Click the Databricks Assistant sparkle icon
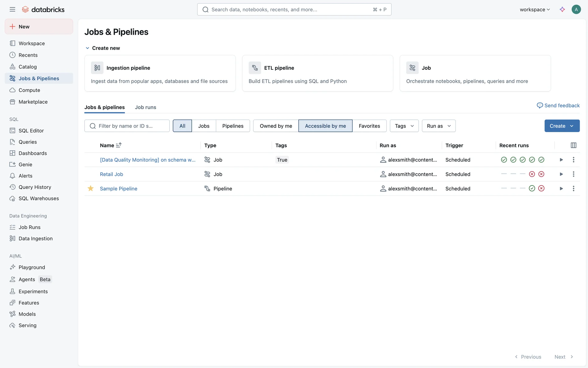588x368 pixels. (x=562, y=10)
